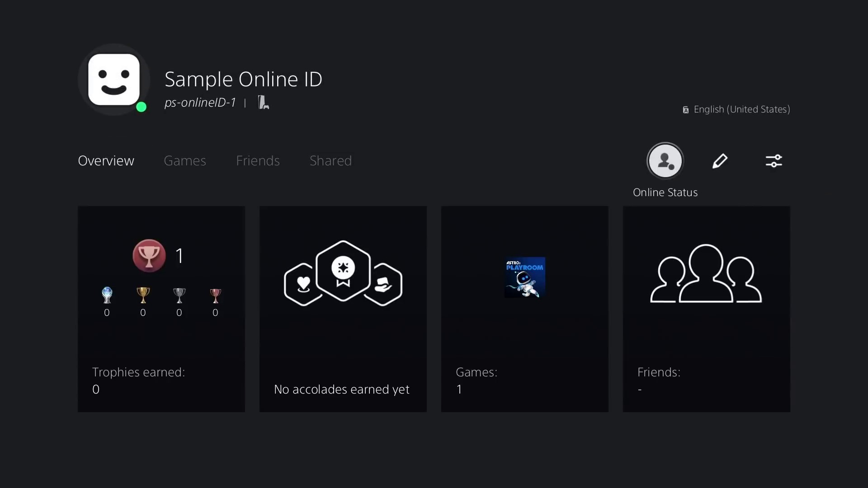The height and width of the screenshot is (488, 868).
Task: Select the platinum trophy icon
Action: [107, 296]
